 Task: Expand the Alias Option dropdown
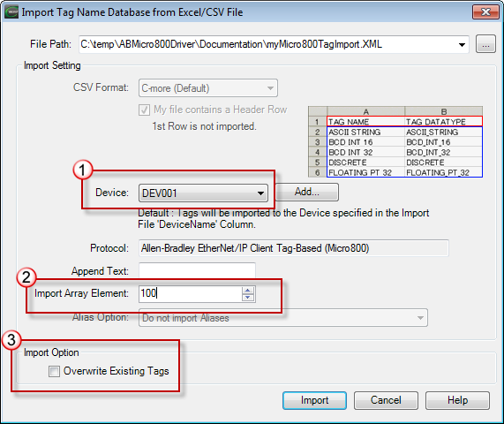tap(282, 318)
